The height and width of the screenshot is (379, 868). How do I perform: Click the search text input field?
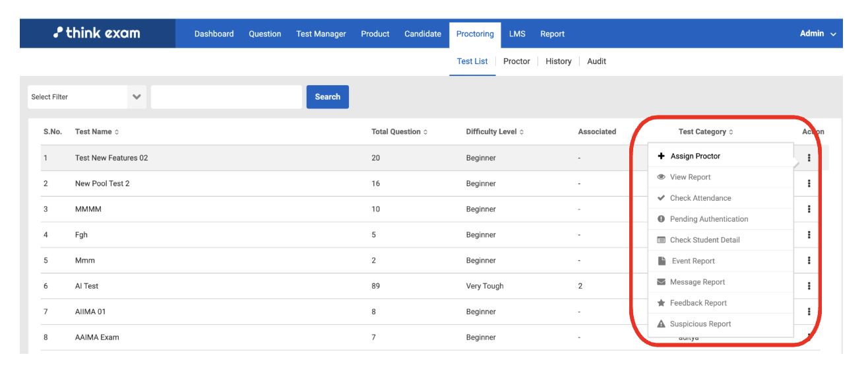(x=226, y=97)
